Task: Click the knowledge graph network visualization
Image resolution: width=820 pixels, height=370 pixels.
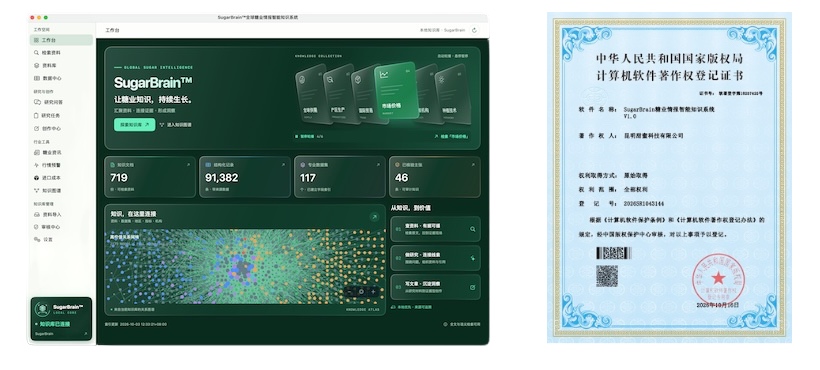Action: coord(245,267)
